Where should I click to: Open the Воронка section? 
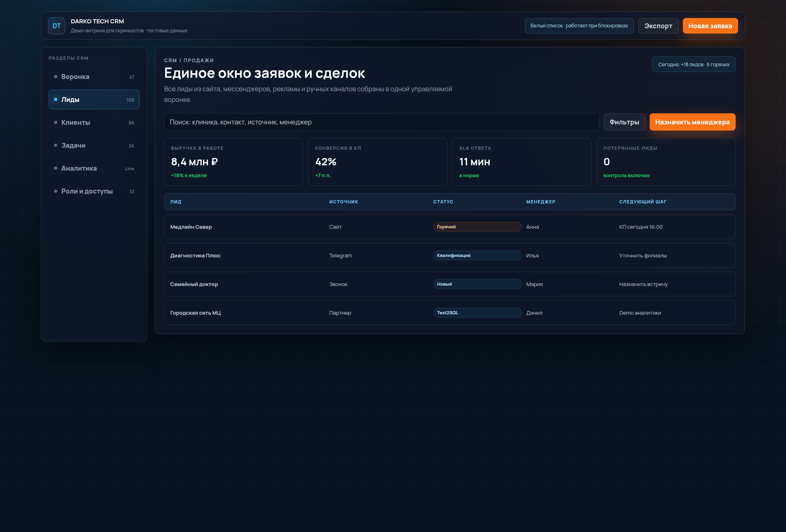[x=94, y=77]
